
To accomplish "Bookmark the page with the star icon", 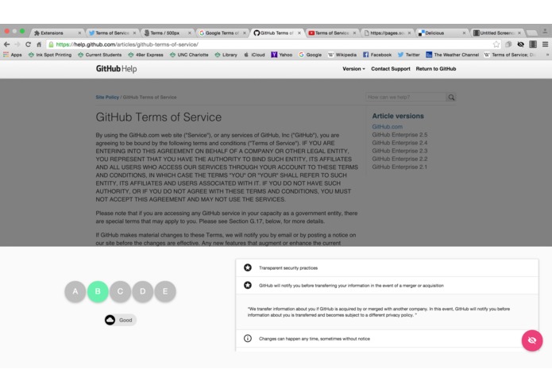I will (x=496, y=44).
